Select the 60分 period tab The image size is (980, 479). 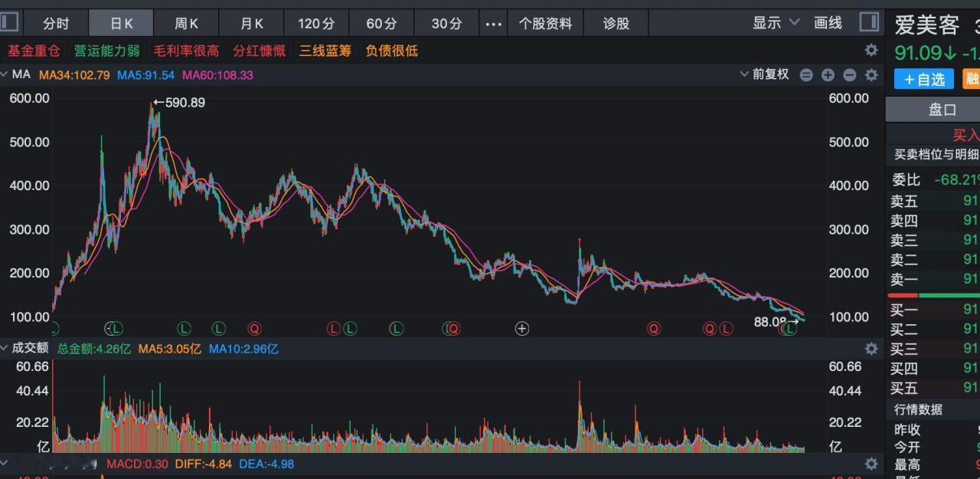pos(381,23)
